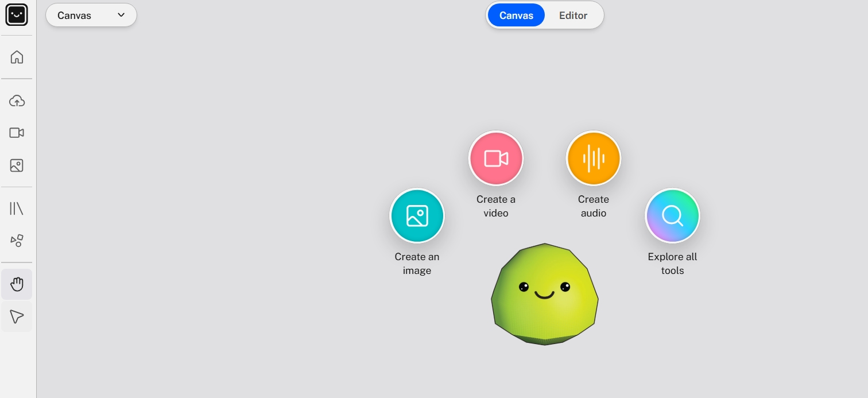868x398 pixels.
Task: Select the hand pan tool
Action: (x=17, y=284)
